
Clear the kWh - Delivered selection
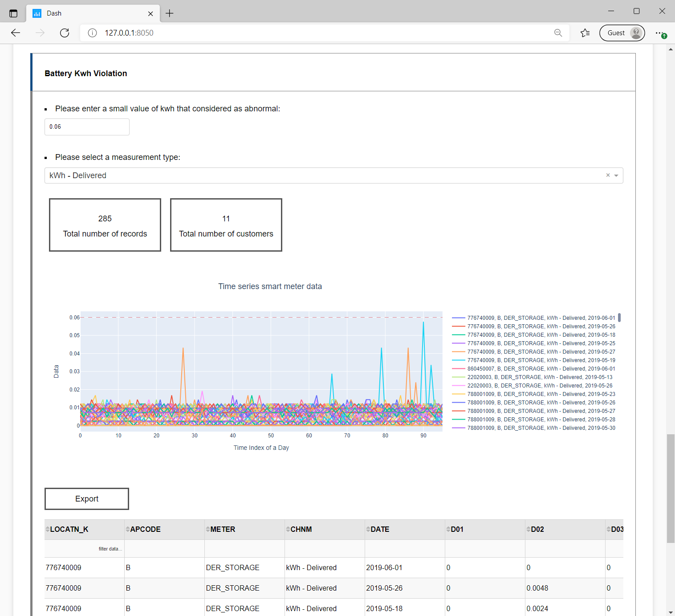click(x=608, y=175)
